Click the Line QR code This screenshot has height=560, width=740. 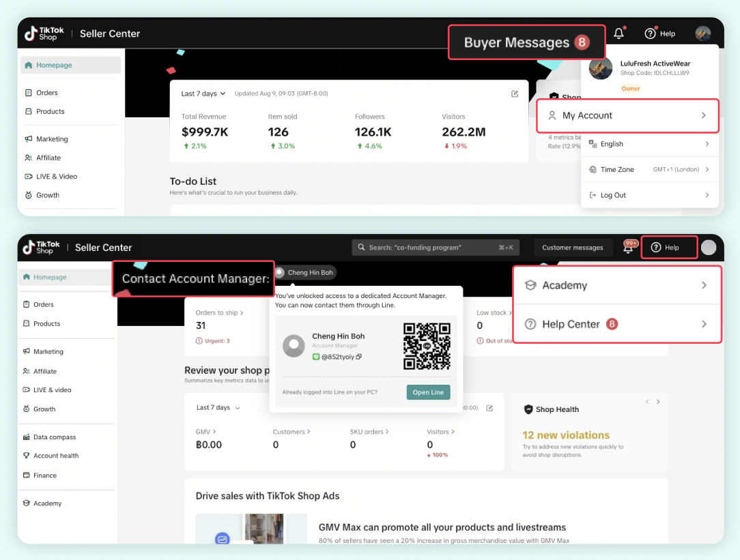click(x=427, y=346)
